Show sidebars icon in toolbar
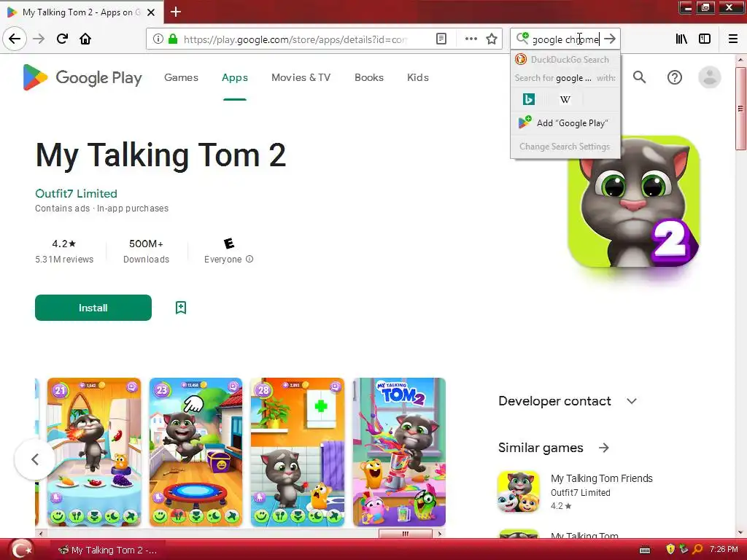The height and width of the screenshot is (560, 747). coord(705,39)
